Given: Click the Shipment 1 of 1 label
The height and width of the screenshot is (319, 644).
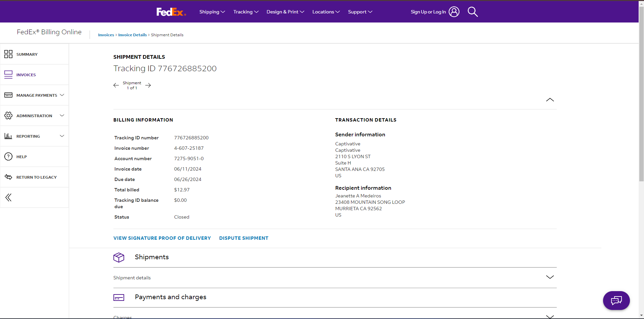Looking at the screenshot, I should point(132,85).
